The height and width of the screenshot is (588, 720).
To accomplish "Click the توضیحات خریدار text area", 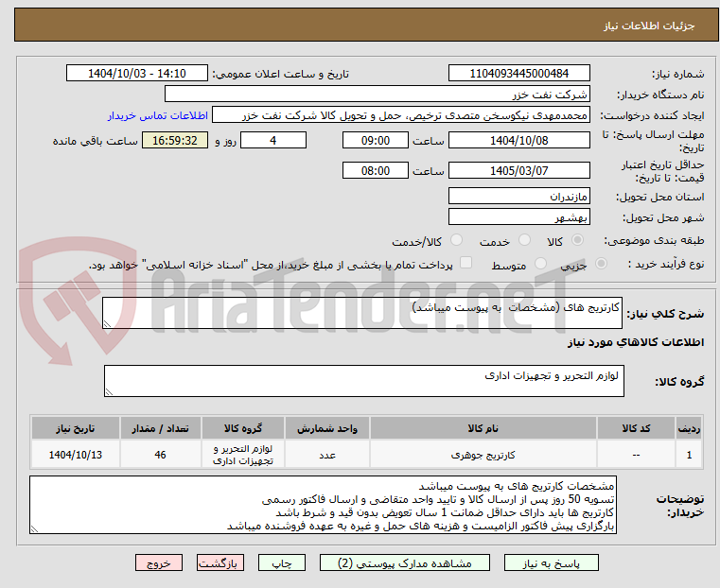I will (x=323, y=505).
